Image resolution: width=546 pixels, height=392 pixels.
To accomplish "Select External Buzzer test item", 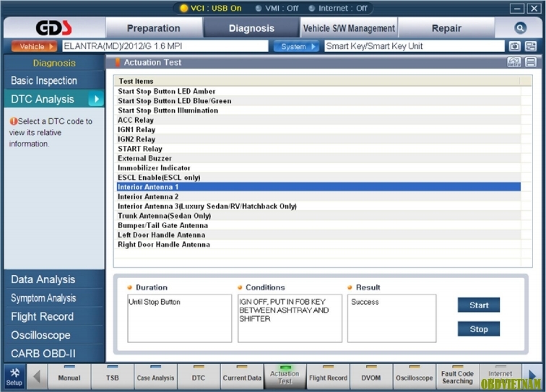I will [318, 158].
